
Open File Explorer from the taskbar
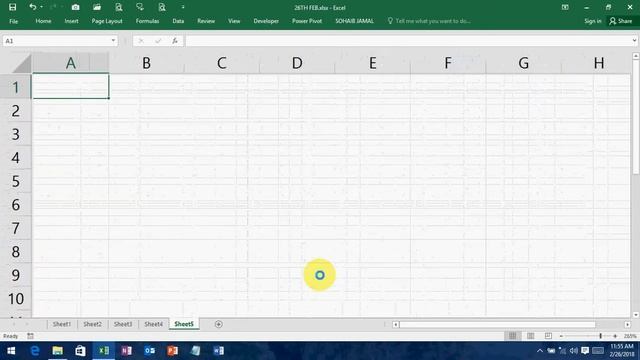pyautogui.click(x=58, y=351)
